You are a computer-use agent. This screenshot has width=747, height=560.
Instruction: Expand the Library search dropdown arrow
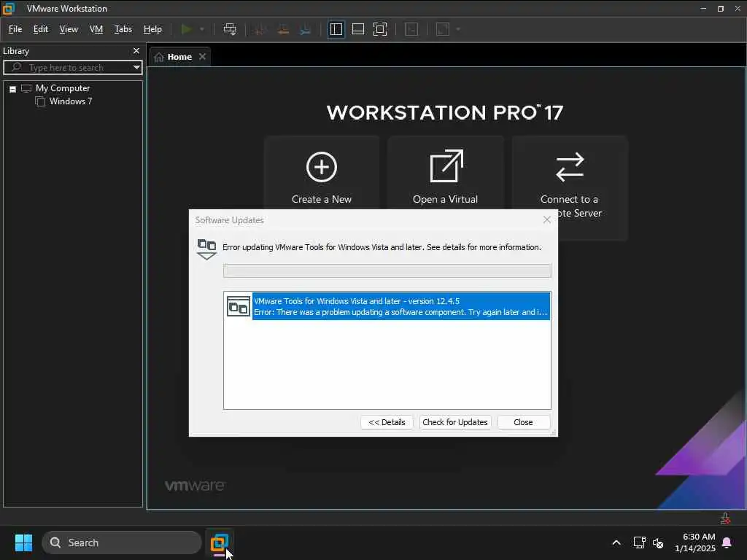136,68
